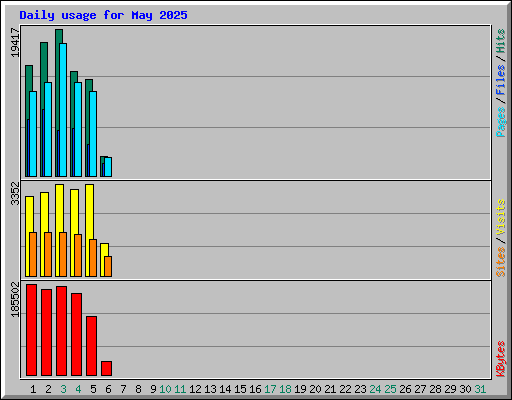Screen dimensions: 512x400
Task: Select the red KBytes bar for day 2
Action: pos(46,332)
